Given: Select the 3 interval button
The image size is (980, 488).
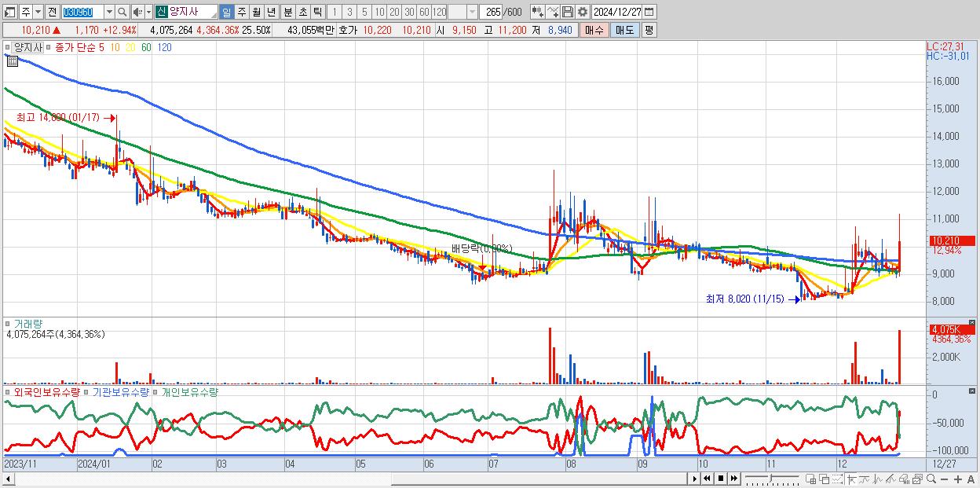Looking at the screenshot, I should (x=349, y=12).
